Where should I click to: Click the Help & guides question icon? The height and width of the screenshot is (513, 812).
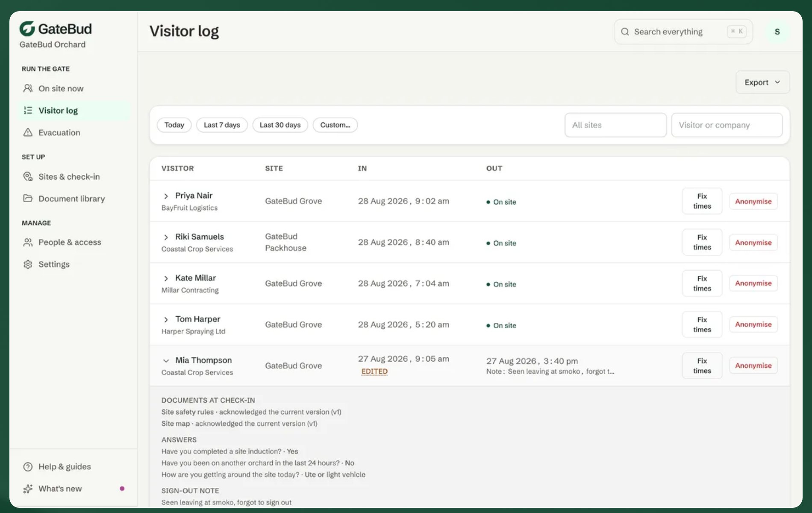(28, 467)
